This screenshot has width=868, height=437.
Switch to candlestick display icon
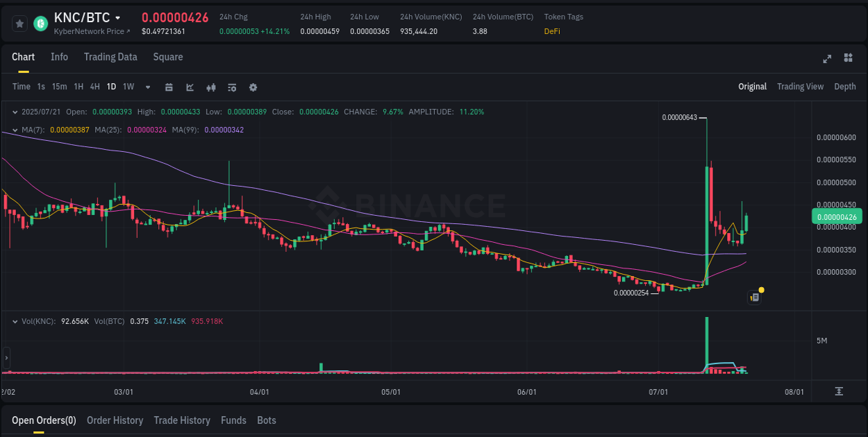(x=210, y=87)
